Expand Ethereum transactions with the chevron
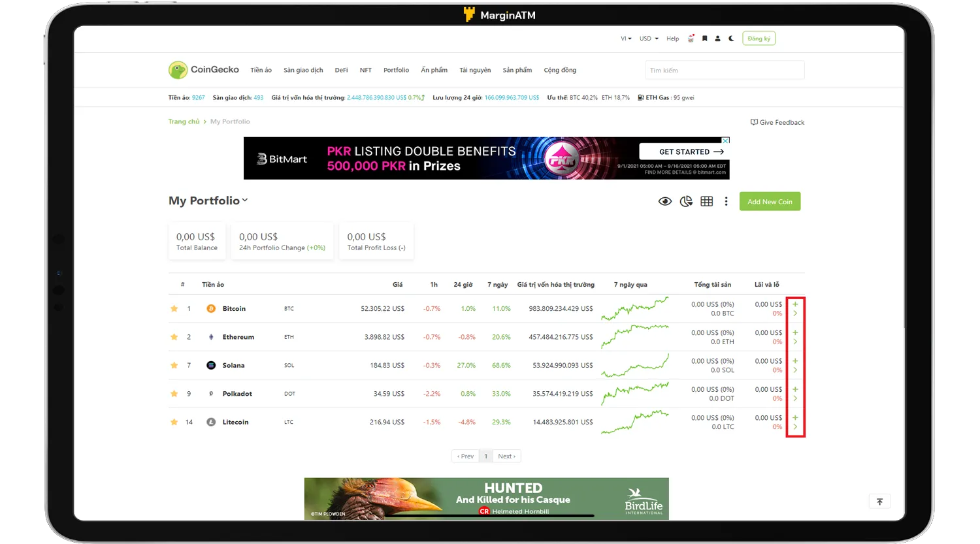 tap(795, 342)
